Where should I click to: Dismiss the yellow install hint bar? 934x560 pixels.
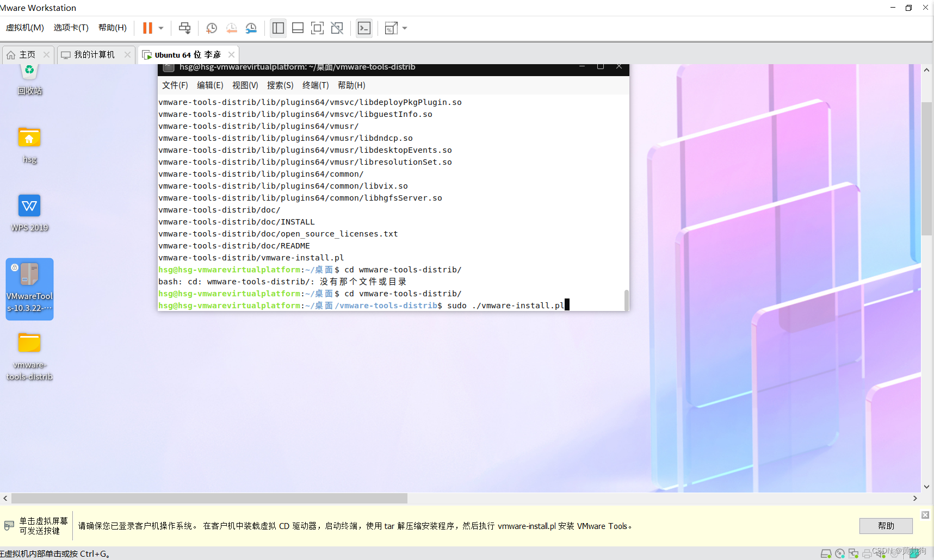(925, 515)
